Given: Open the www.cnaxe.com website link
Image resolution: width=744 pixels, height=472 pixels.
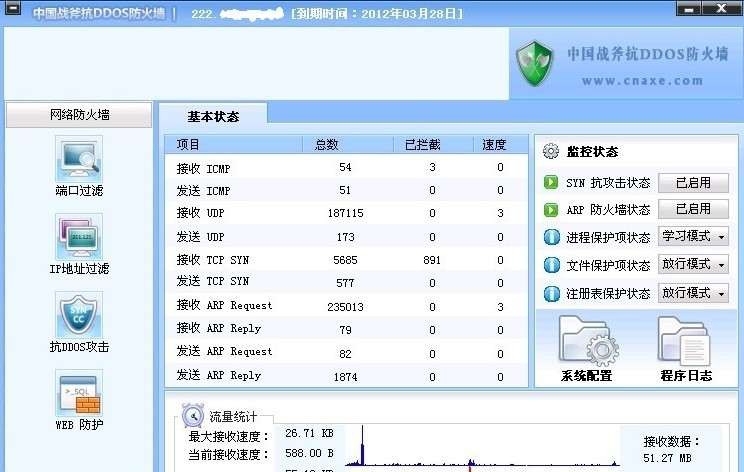Looking at the screenshot, I should [642, 81].
